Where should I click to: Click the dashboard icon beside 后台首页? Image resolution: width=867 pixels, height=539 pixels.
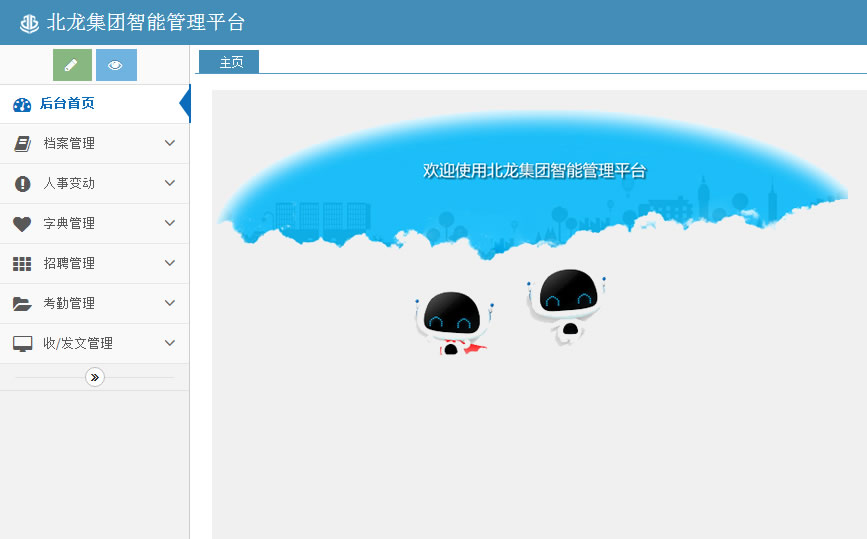point(22,104)
